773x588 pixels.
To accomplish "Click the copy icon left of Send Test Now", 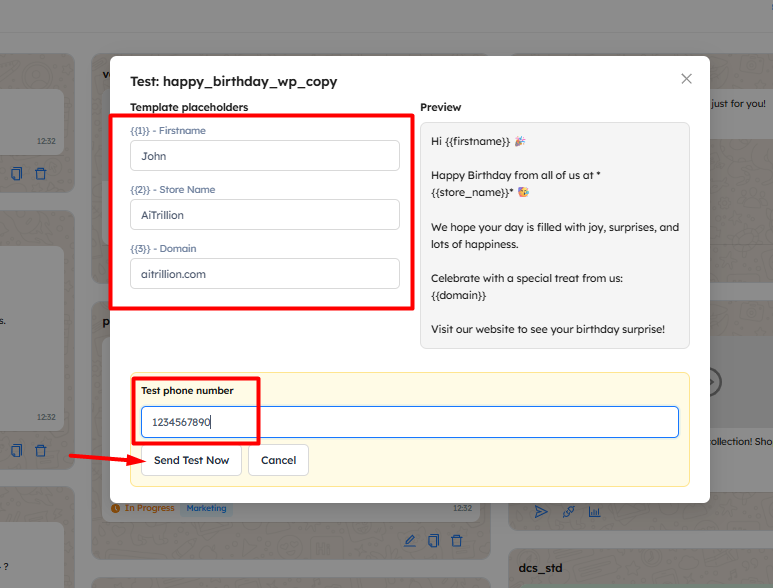I will (x=17, y=451).
